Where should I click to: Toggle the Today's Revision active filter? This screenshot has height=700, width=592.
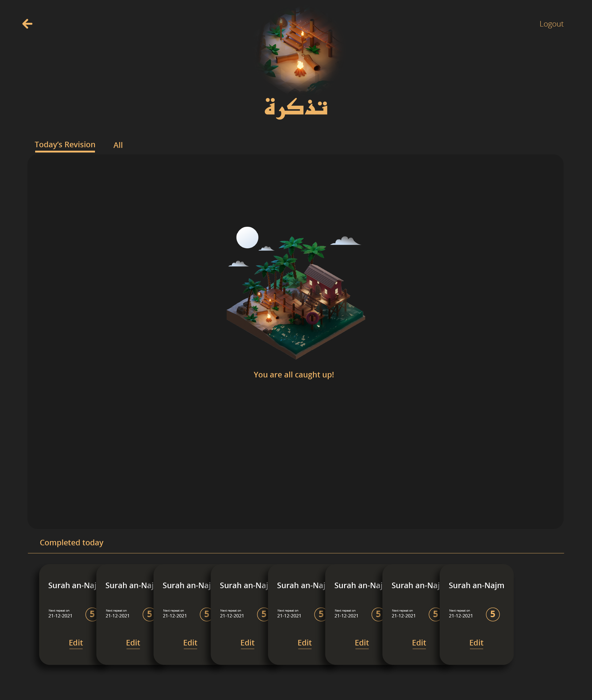[x=65, y=144]
